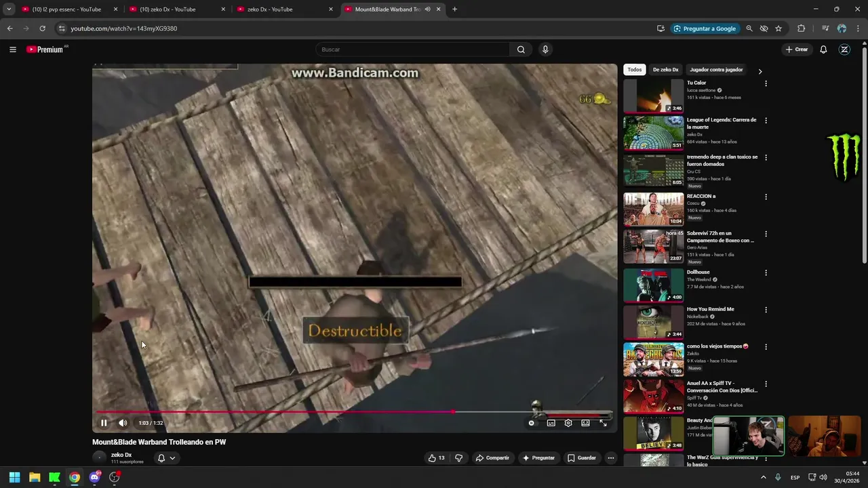Open Windows Start menu

14,477
